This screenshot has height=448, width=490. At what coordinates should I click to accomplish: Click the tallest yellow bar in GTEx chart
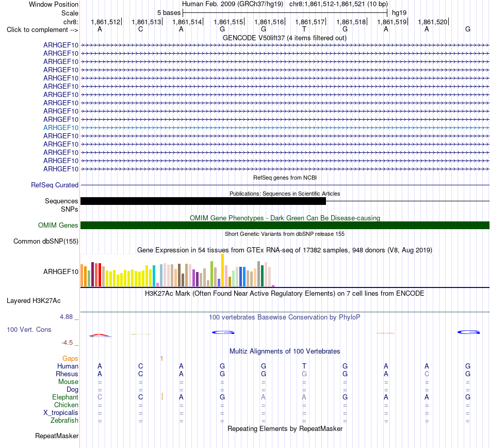click(x=222, y=270)
